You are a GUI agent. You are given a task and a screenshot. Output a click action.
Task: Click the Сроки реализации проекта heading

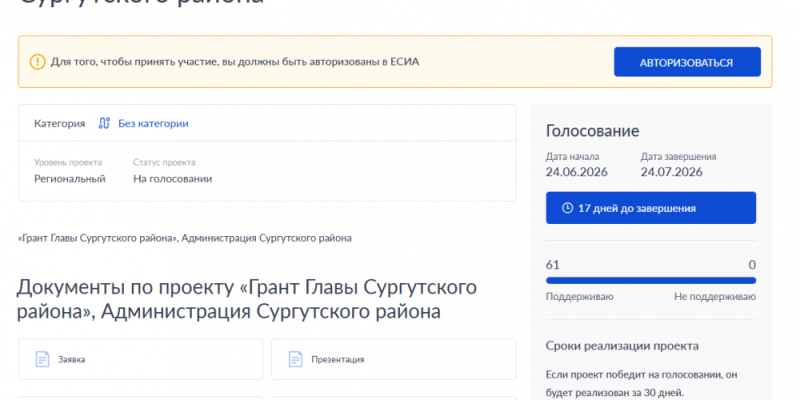click(622, 346)
